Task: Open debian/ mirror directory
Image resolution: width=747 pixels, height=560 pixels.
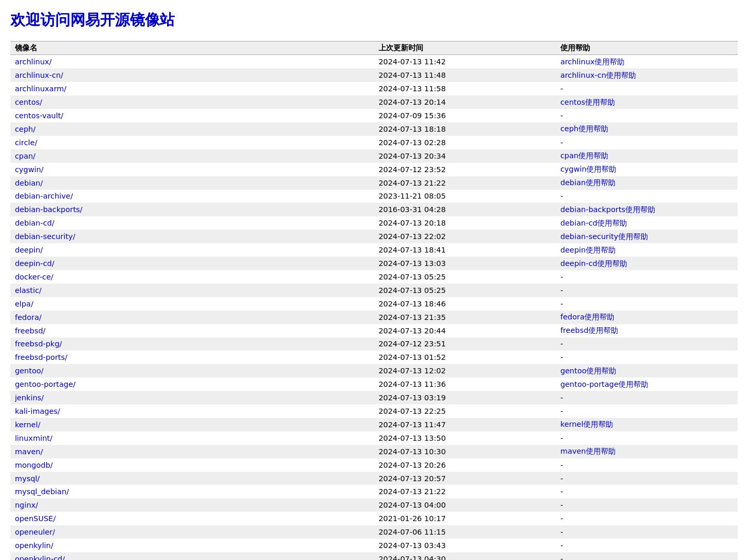Action: pyautogui.click(x=29, y=183)
